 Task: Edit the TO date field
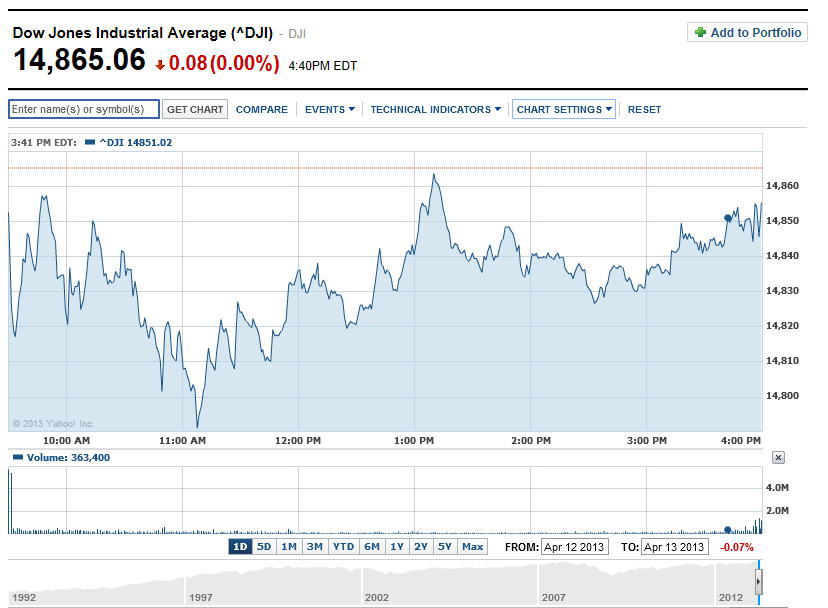[674, 547]
